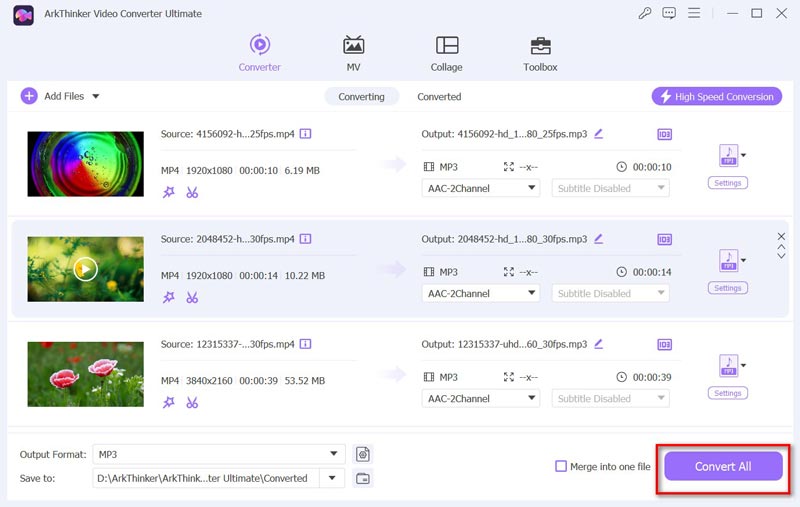Open Settings for the 4156092 file
800x507 pixels.
tap(728, 183)
